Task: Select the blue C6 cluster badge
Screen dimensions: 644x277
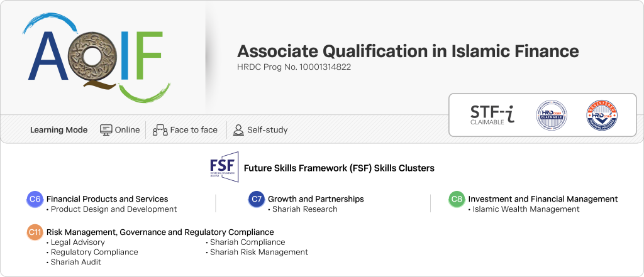Action: [x=35, y=199]
